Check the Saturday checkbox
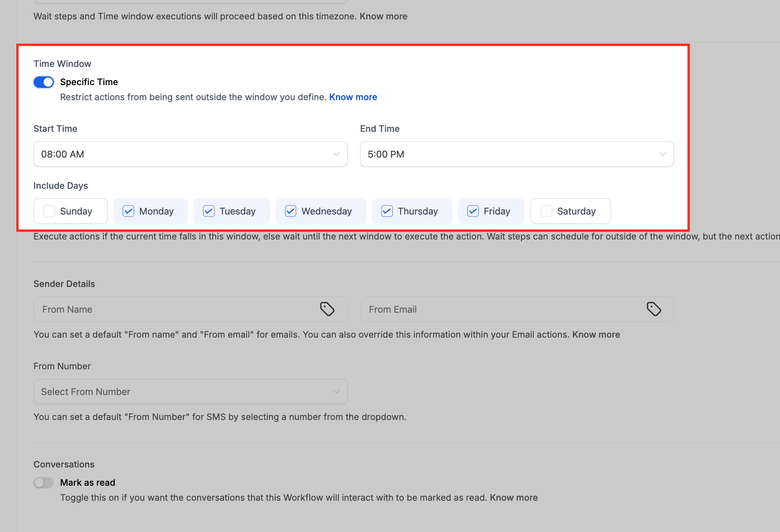This screenshot has width=780, height=532. tap(546, 211)
